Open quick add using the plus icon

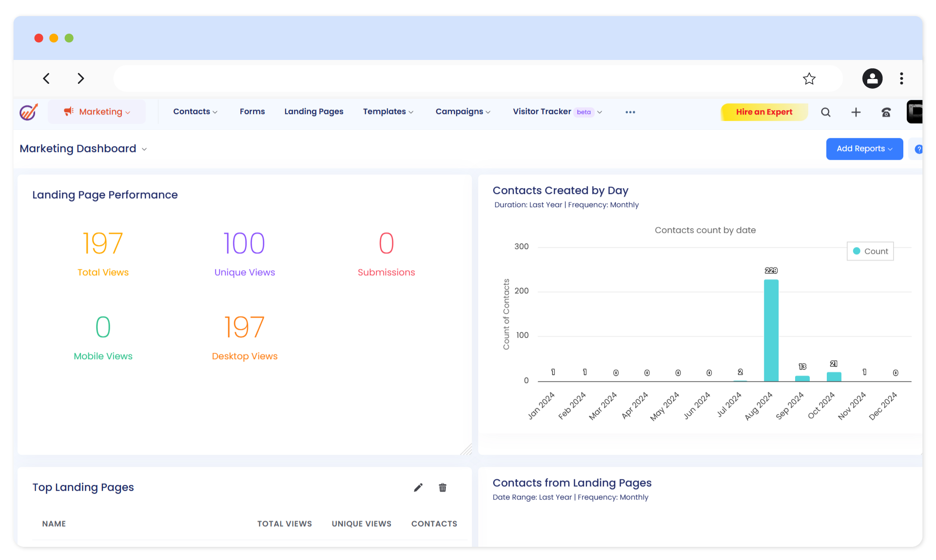pyautogui.click(x=857, y=112)
